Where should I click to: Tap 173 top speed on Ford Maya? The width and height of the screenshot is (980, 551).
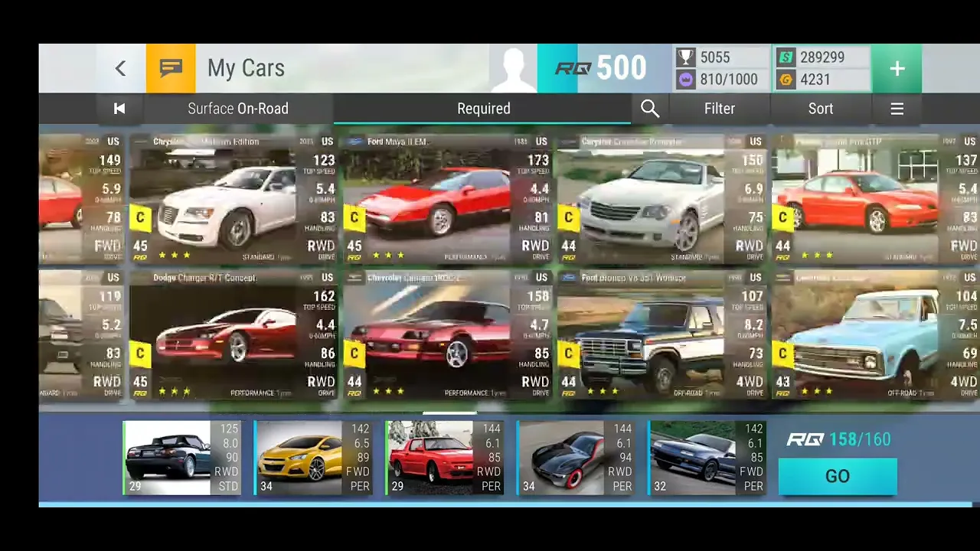pos(537,160)
